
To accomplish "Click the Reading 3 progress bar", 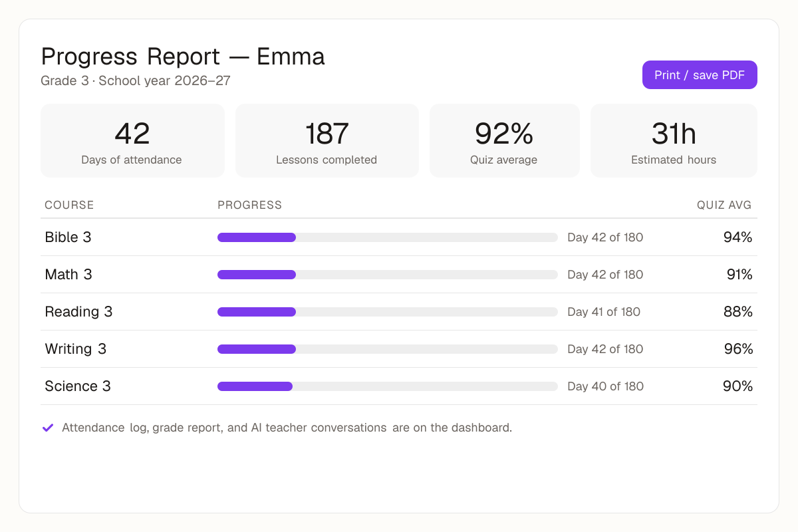I will [388, 312].
